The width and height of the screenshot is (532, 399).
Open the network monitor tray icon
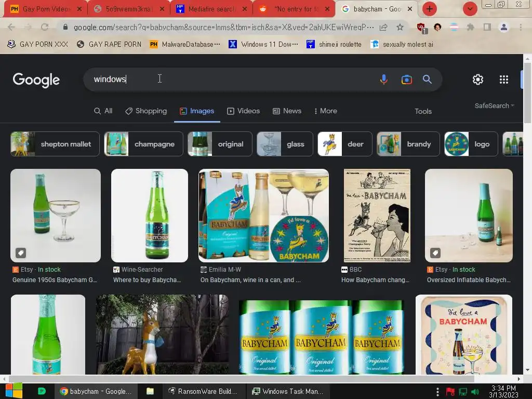463,392
